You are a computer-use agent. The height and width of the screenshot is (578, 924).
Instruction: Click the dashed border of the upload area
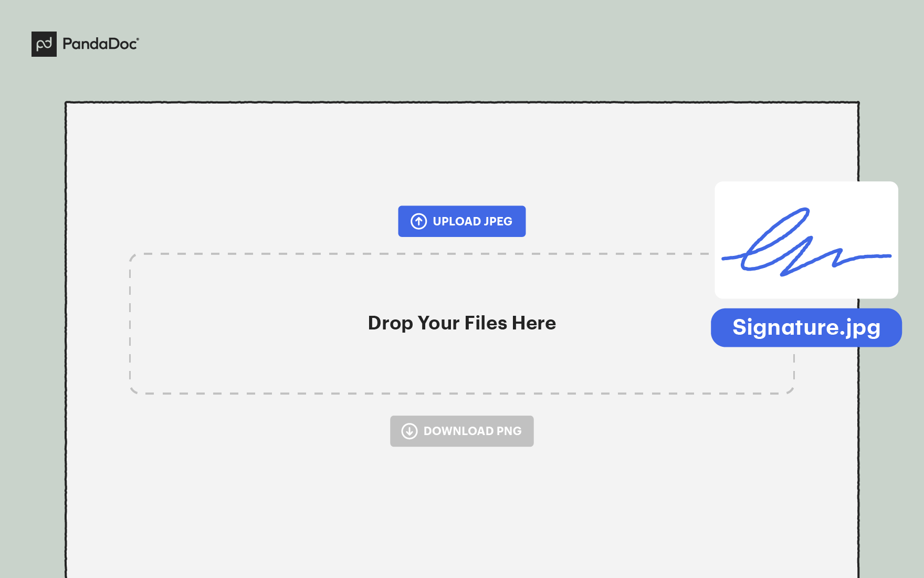[x=315, y=254]
